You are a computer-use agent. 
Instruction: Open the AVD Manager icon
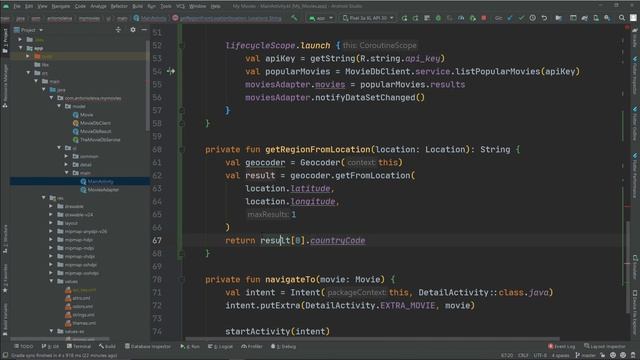[x=596, y=18]
